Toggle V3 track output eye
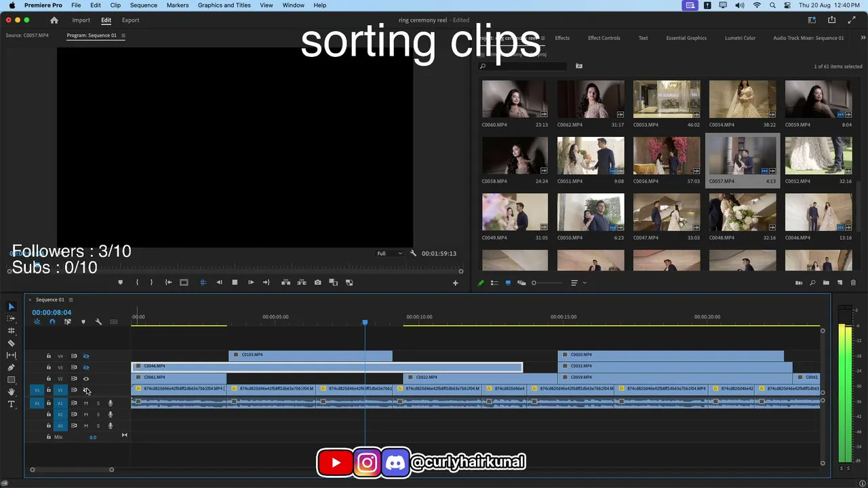868x488 pixels. pos(85,367)
